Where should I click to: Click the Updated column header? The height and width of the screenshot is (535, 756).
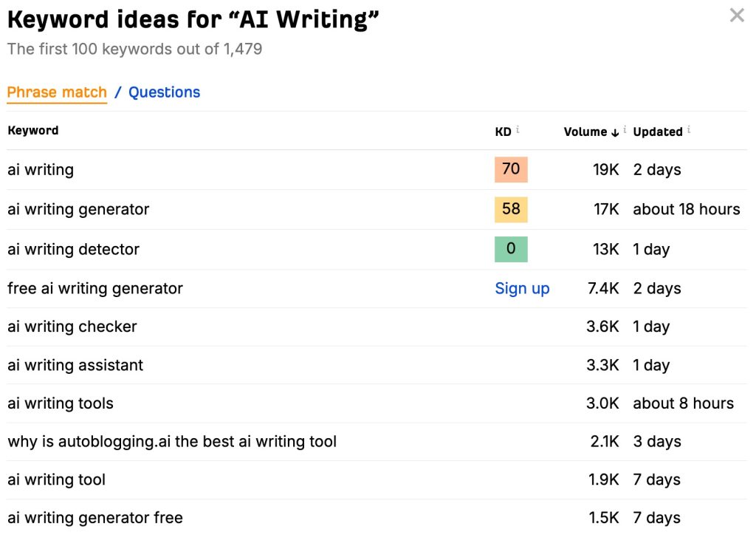pyautogui.click(x=657, y=132)
